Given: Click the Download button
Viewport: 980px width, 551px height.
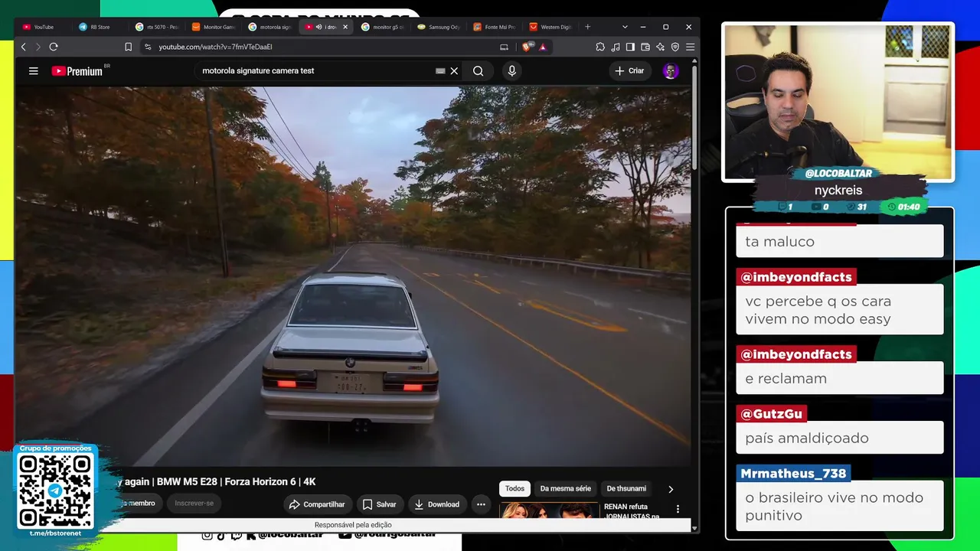Looking at the screenshot, I should pyautogui.click(x=437, y=504).
